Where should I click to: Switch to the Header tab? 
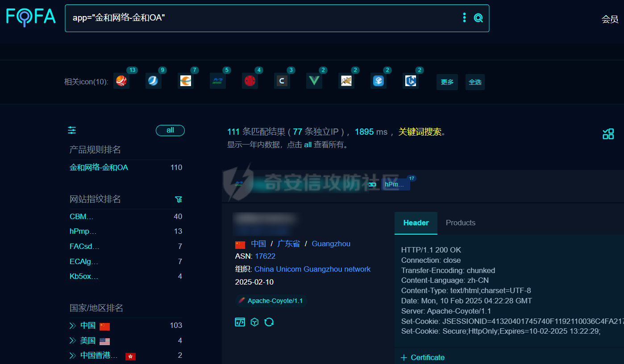(416, 223)
